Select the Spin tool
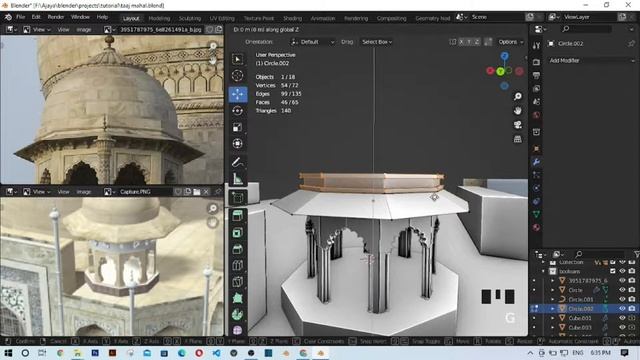Screen dimensions: 640x360 coord(238,314)
